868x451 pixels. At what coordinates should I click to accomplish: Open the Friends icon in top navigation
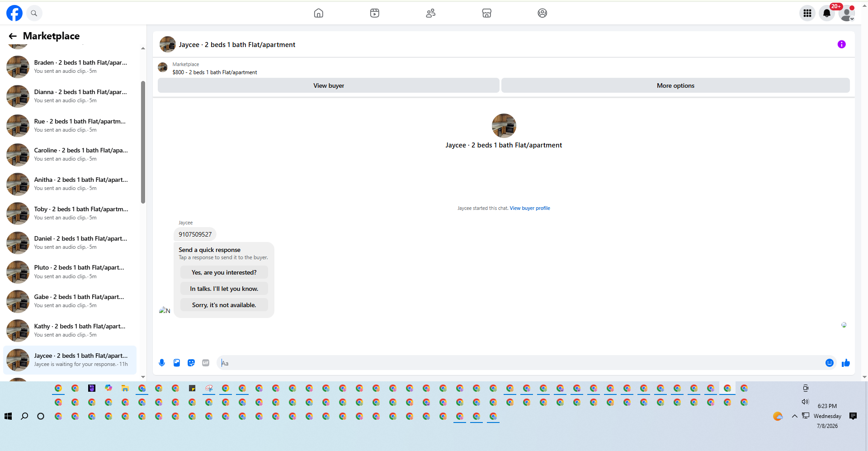[431, 13]
